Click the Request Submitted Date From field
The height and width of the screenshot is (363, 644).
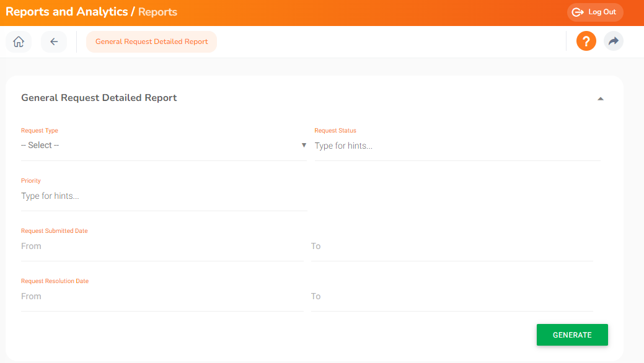161,247
